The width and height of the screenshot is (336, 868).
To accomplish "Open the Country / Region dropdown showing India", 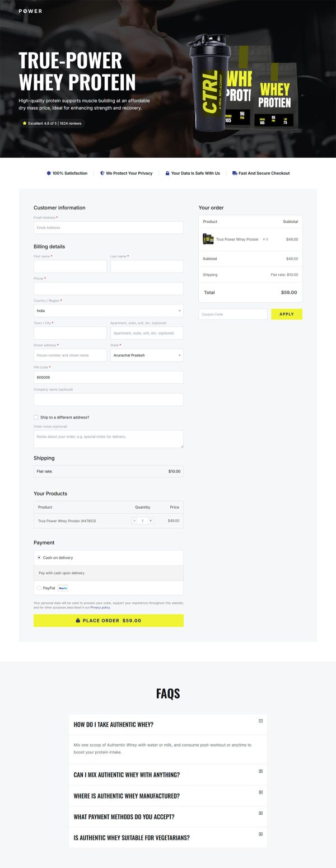I will [x=109, y=311].
